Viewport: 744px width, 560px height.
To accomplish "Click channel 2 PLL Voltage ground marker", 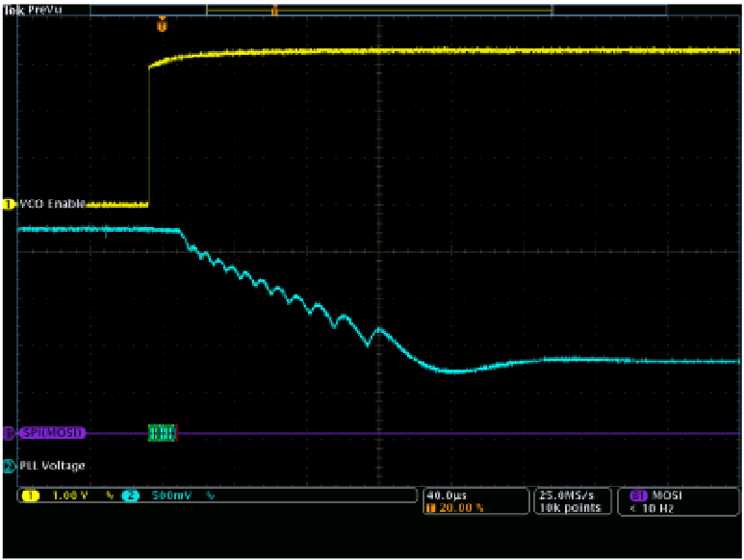I will tap(9, 466).
